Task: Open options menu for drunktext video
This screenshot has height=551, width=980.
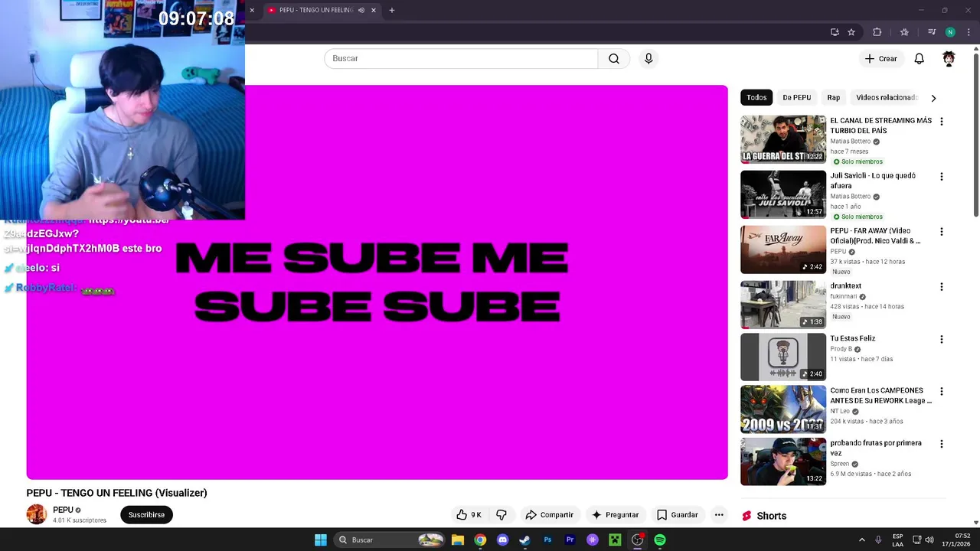Action: point(941,287)
